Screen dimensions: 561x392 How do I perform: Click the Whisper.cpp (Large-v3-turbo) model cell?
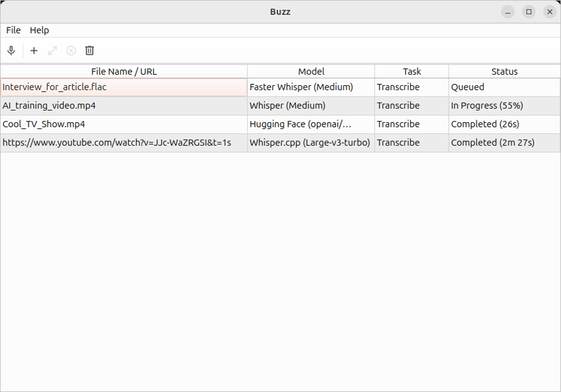tap(310, 143)
